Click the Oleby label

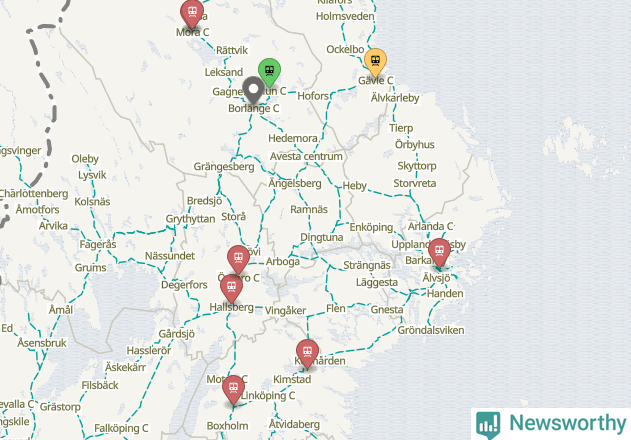point(85,159)
